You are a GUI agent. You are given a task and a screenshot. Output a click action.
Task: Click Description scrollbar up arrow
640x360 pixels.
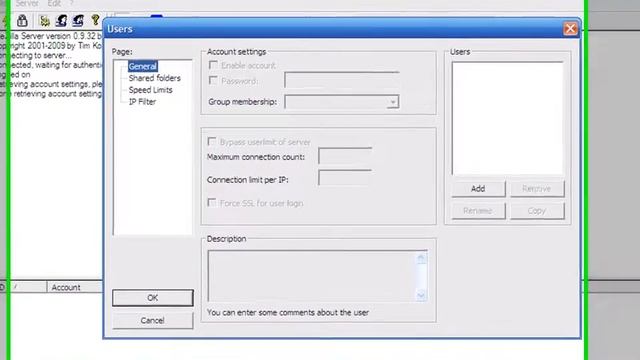coord(421,258)
